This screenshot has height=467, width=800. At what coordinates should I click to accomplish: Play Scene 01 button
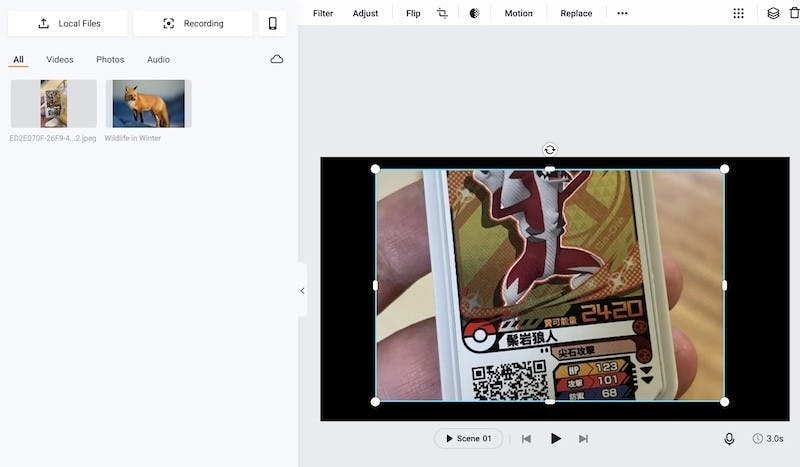pyautogui.click(x=468, y=438)
